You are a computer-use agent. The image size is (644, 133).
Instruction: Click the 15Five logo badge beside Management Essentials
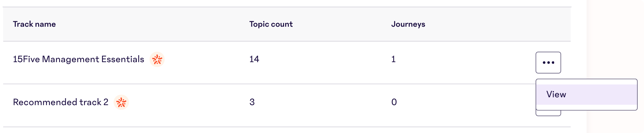coord(157,60)
